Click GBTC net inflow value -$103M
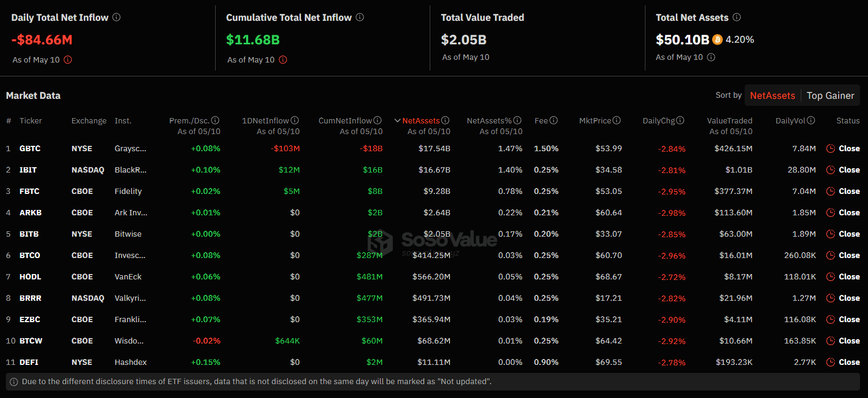This screenshot has width=868, height=398. click(285, 149)
